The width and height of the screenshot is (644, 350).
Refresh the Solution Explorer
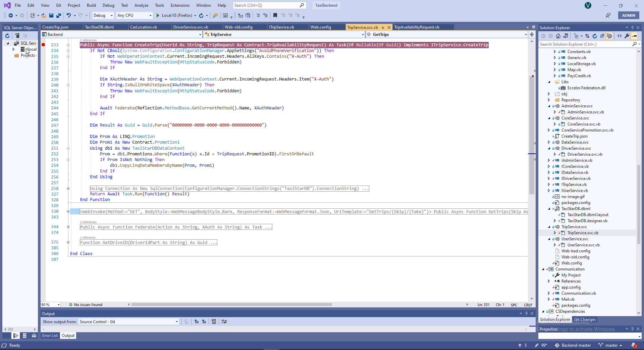595,36
